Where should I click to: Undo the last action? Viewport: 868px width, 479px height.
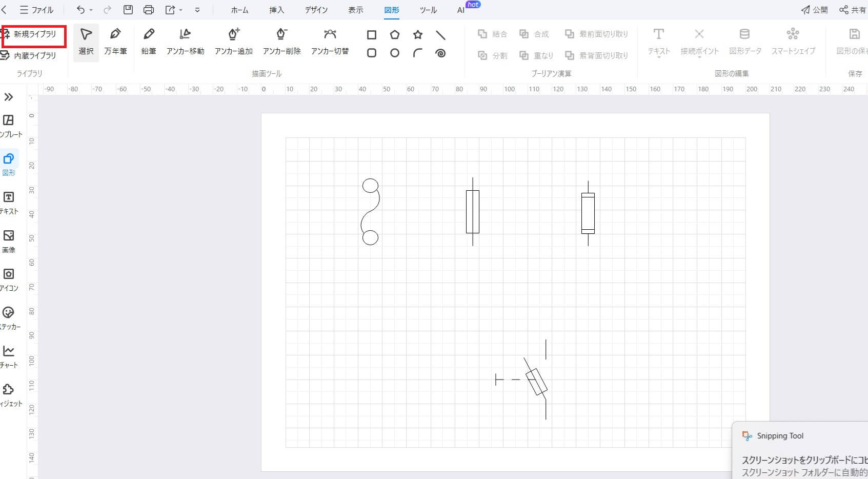coord(80,10)
